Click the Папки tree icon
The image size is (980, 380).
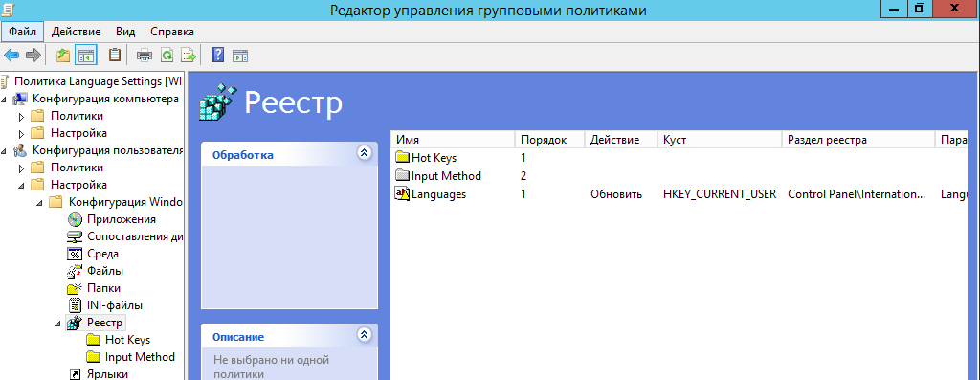tap(75, 288)
